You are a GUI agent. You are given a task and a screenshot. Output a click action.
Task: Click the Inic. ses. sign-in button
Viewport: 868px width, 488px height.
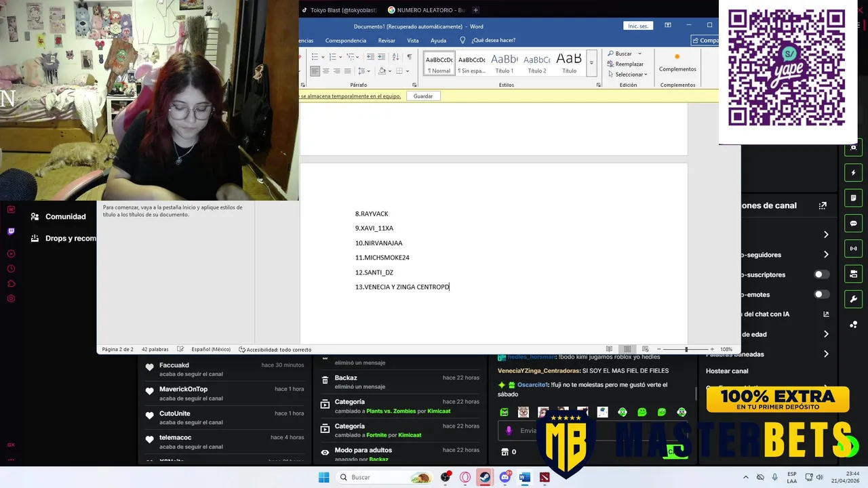coord(638,26)
